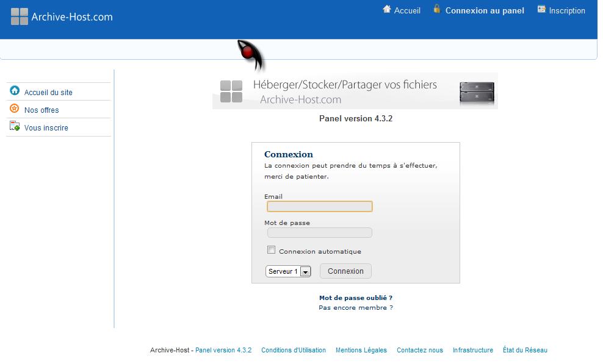Click the Connexion submit button
This screenshot has width=603, height=364.
(345, 271)
